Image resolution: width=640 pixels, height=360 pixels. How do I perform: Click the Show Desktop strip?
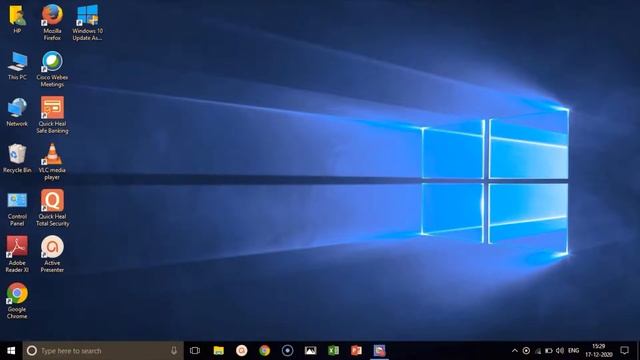click(x=638, y=351)
